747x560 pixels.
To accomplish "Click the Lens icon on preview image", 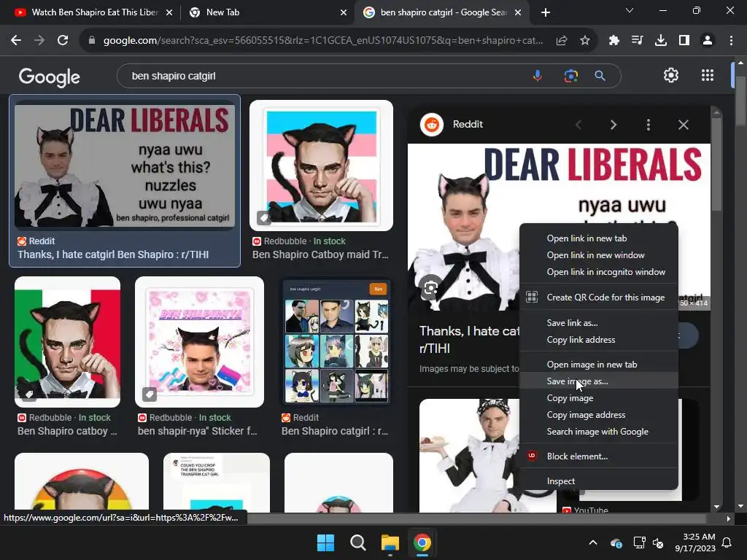I will [x=430, y=287].
